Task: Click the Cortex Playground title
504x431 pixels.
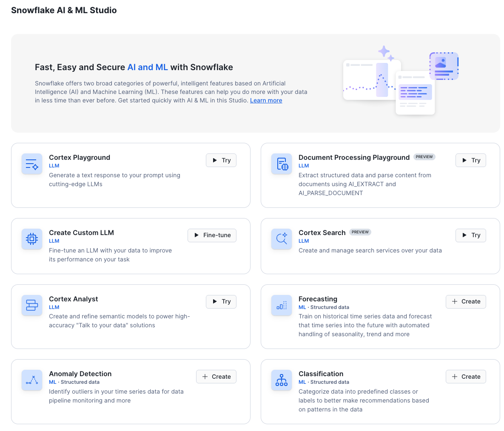Action: click(80, 157)
